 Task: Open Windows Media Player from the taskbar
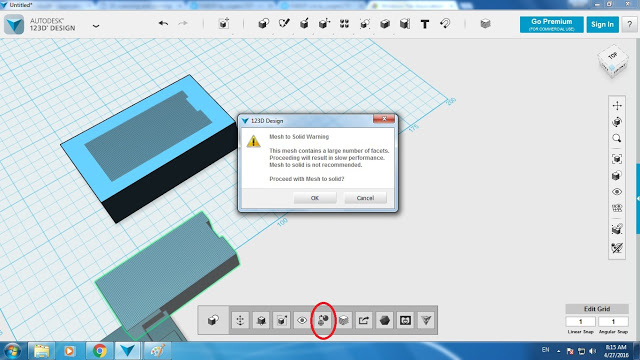(69, 351)
